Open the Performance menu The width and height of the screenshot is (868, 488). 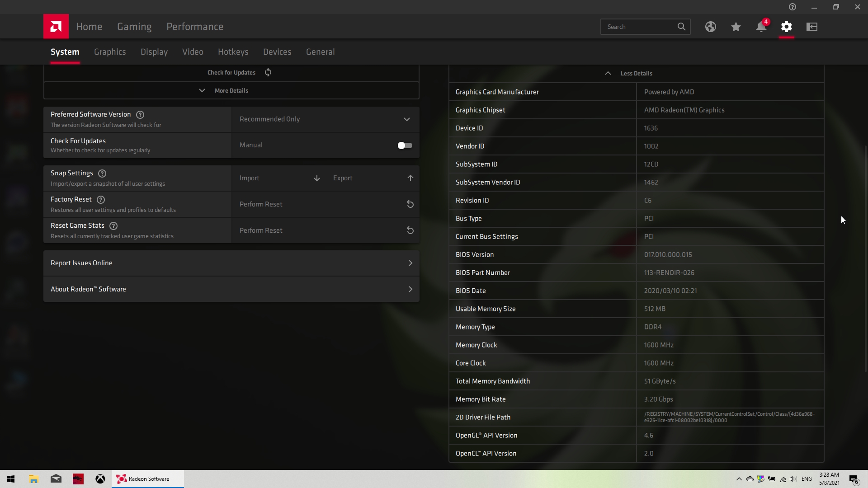click(194, 27)
